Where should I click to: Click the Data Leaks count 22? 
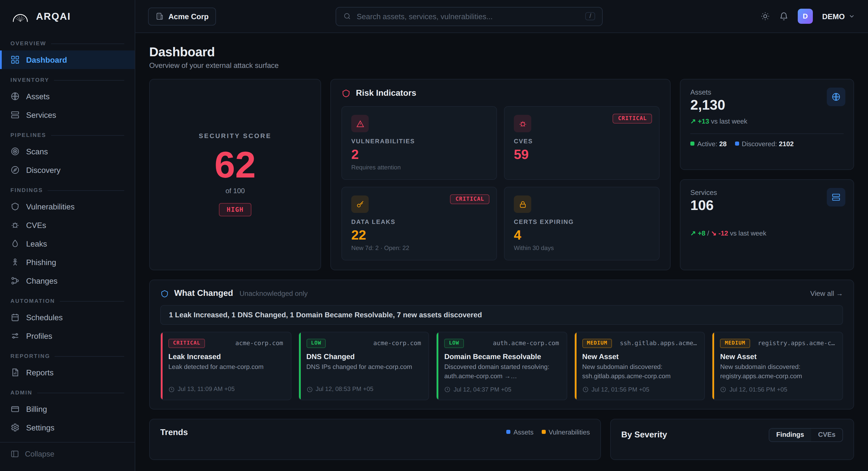tap(359, 235)
